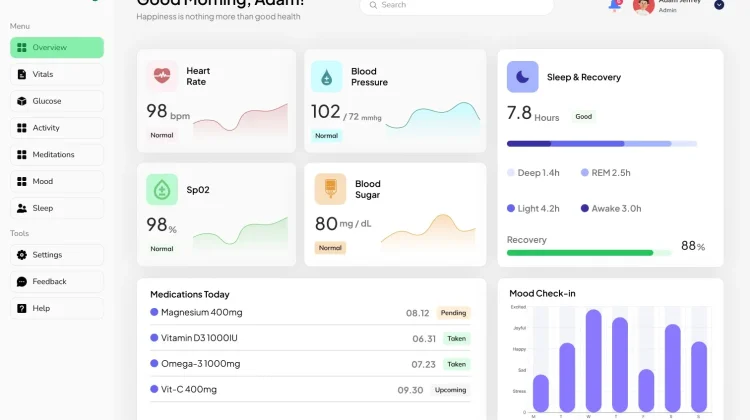
Task: Click the Deep 1.4h legend dot
Action: (511, 173)
